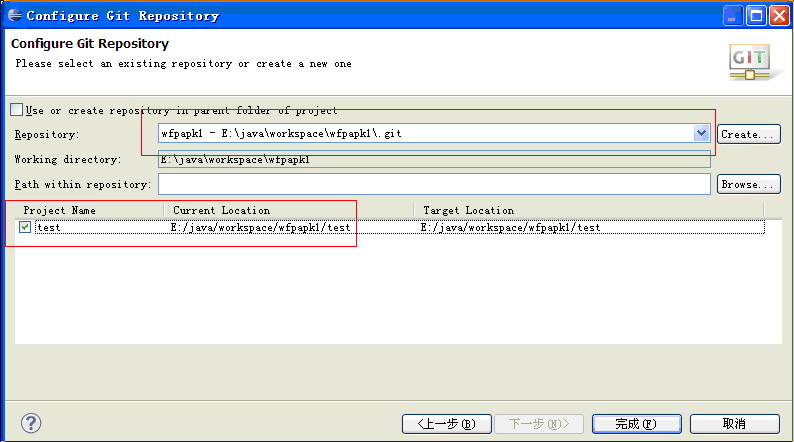Click the Eclipse icon in title bar
Screen dimensions: 794x442
(15, 15)
